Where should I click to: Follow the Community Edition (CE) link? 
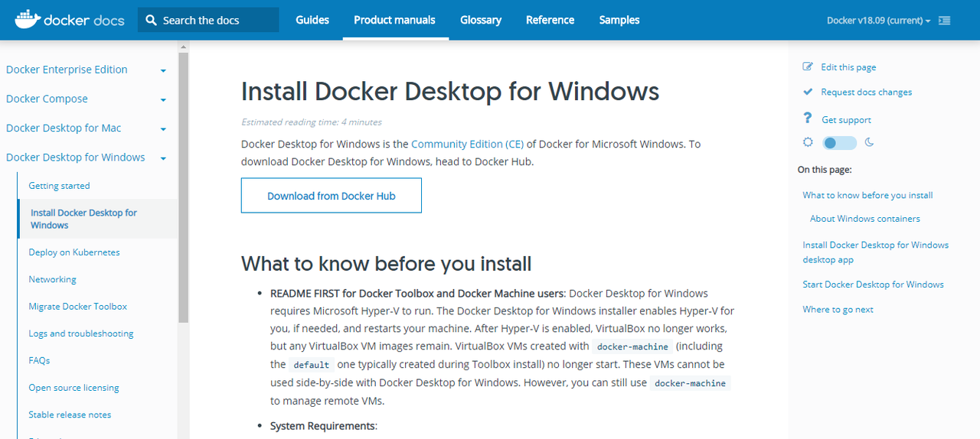(x=467, y=144)
